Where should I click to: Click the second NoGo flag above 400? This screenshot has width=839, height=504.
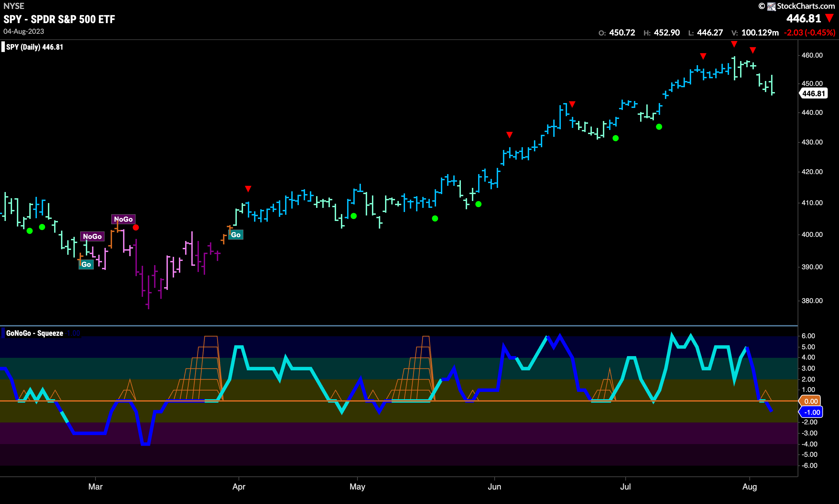tap(123, 219)
